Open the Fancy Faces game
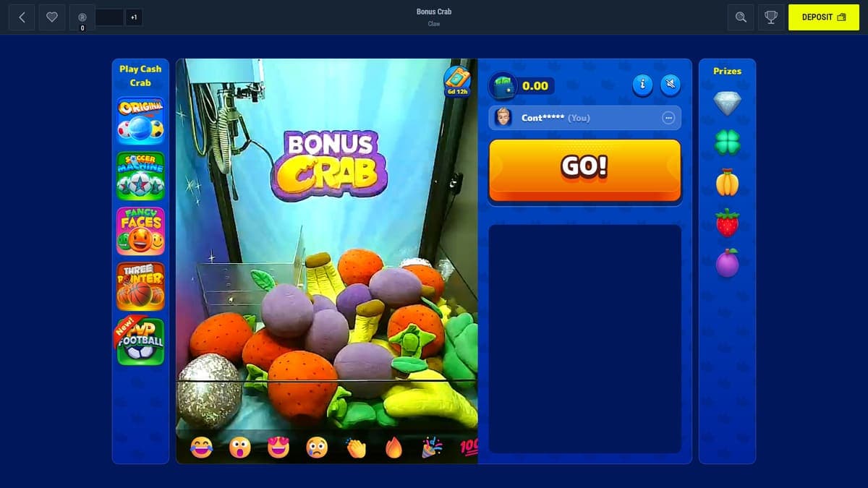868x488 pixels. pyautogui.click(x=140, y=231)
